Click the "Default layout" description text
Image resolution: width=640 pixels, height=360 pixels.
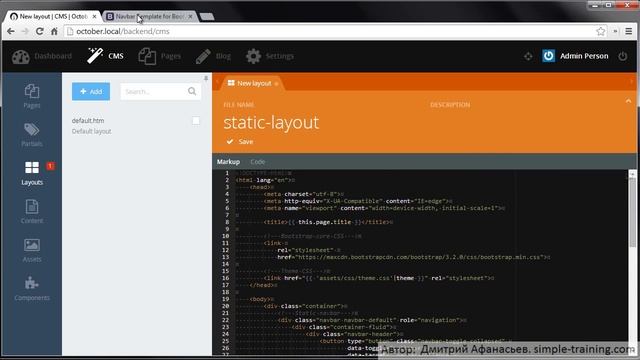click(91, 131)
